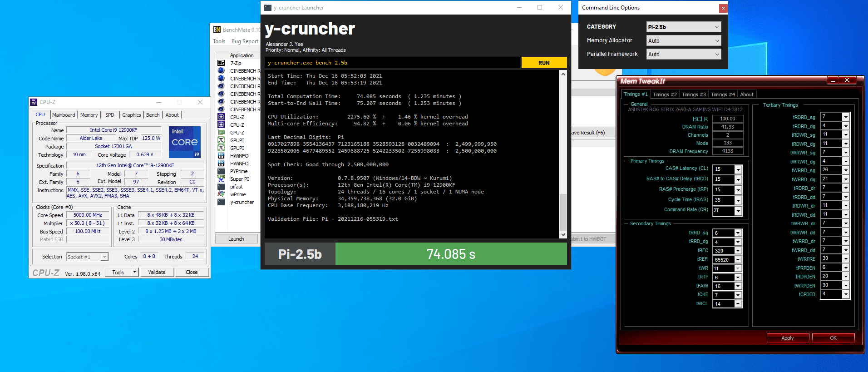The height and width of the screenshot is (372, 868).
Task: Click the yellow RUN button in y-cruncher
Action: [544, 63]
